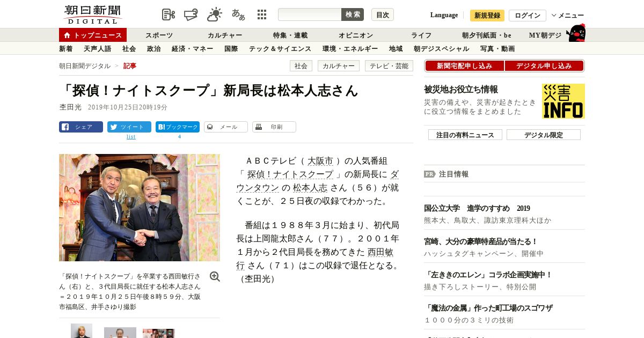Open the main article photo
The height and width of the screenshot is (338, 644).
(140, 208)
